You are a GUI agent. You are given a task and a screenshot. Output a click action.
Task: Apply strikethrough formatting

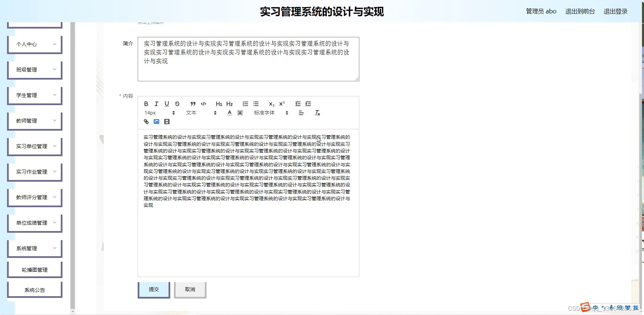point(177,104)
